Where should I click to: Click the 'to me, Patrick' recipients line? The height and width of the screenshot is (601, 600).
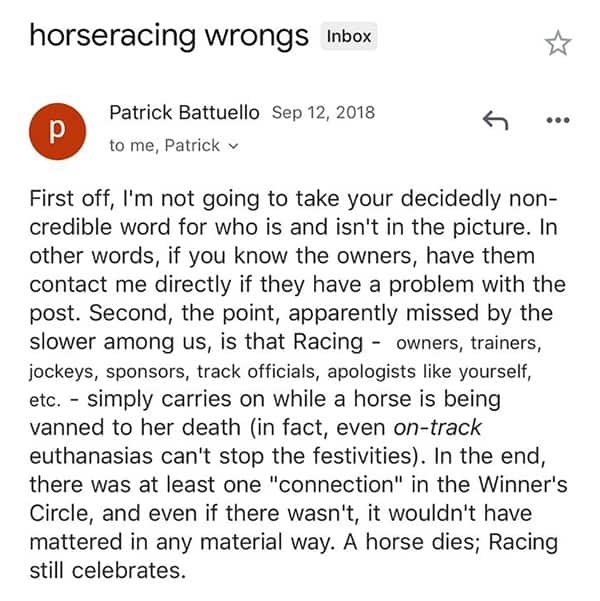[165, 145]
